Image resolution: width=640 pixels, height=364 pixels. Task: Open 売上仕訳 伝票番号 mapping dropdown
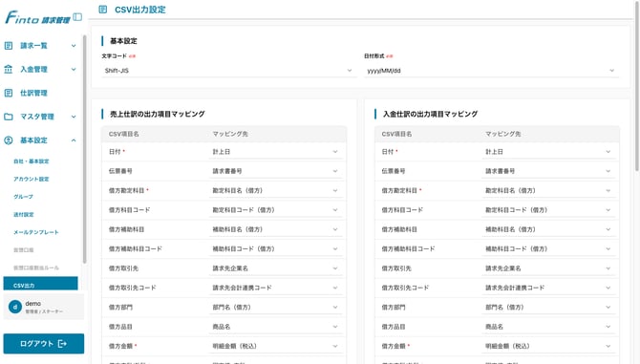275,171
